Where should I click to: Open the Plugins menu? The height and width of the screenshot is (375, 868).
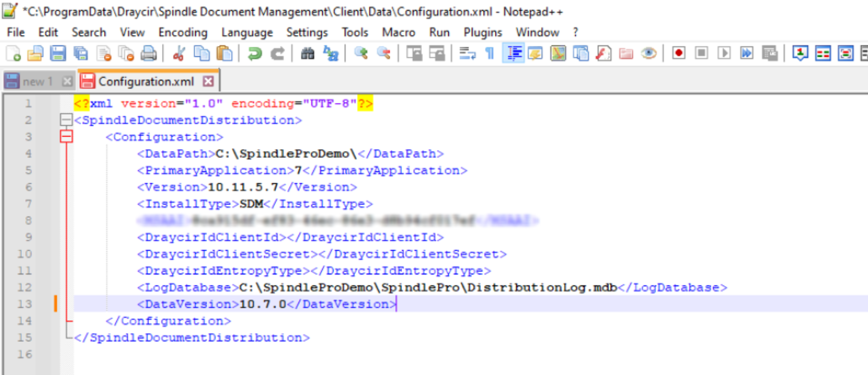(x=483, y=32)
